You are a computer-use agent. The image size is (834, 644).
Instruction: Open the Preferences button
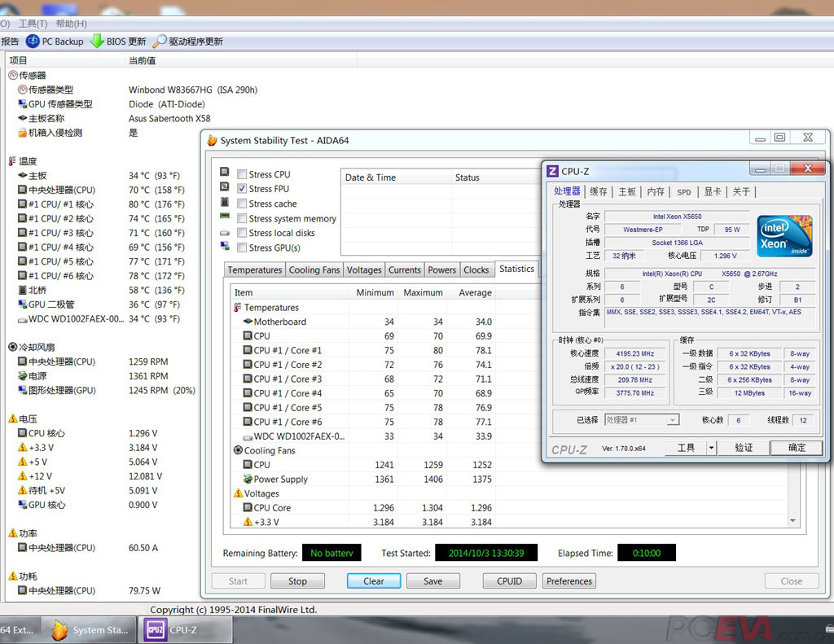(x=569, y=581)
